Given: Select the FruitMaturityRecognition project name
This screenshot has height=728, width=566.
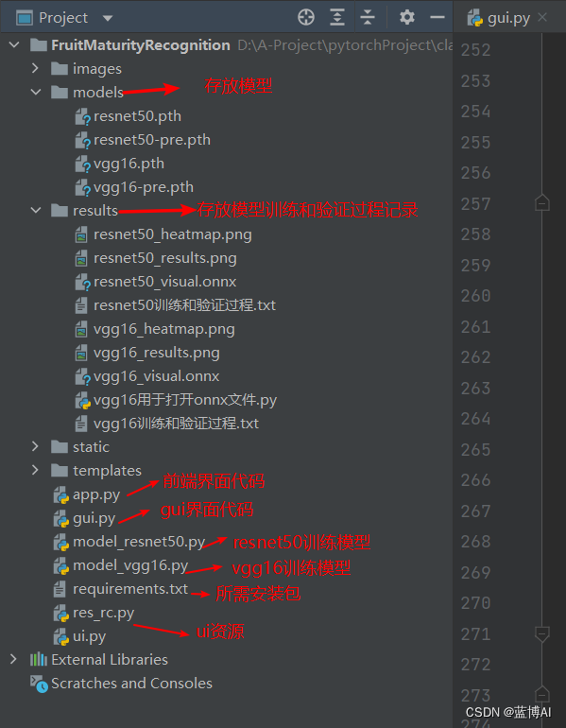Looking at the screenshot, I should [x=141, y=45].
